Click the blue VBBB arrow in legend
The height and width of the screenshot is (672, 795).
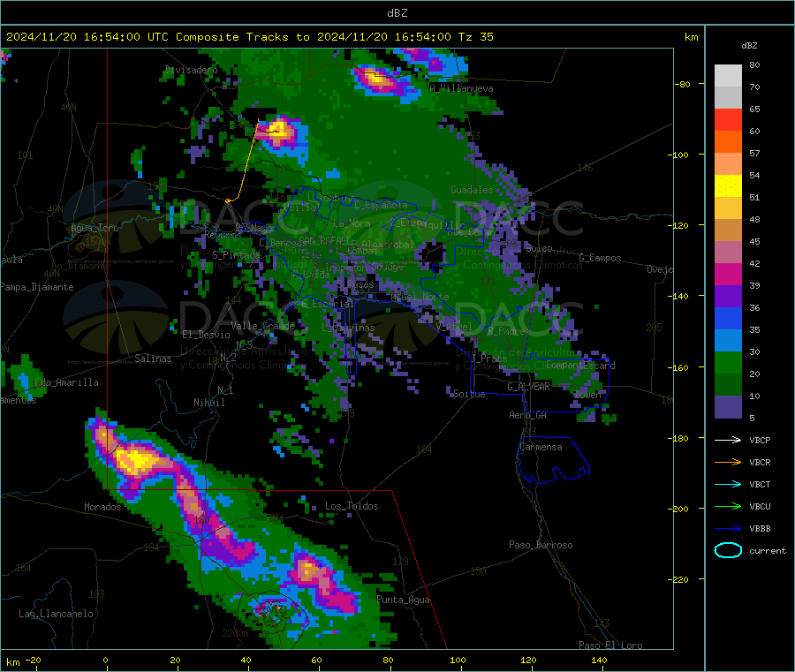[x=728, y=528]
